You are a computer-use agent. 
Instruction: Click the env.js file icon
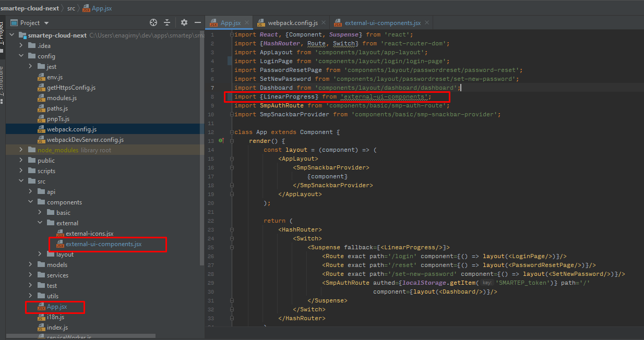[41, 77]
